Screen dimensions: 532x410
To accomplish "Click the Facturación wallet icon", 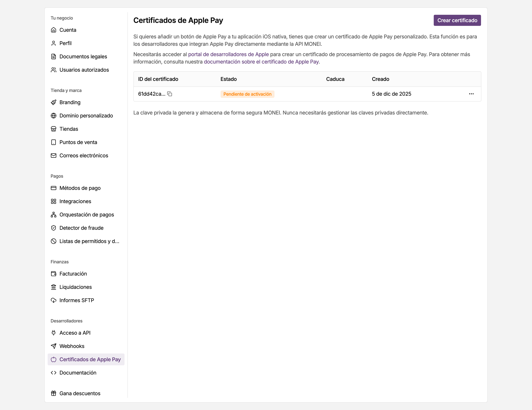I will (54, 274).
